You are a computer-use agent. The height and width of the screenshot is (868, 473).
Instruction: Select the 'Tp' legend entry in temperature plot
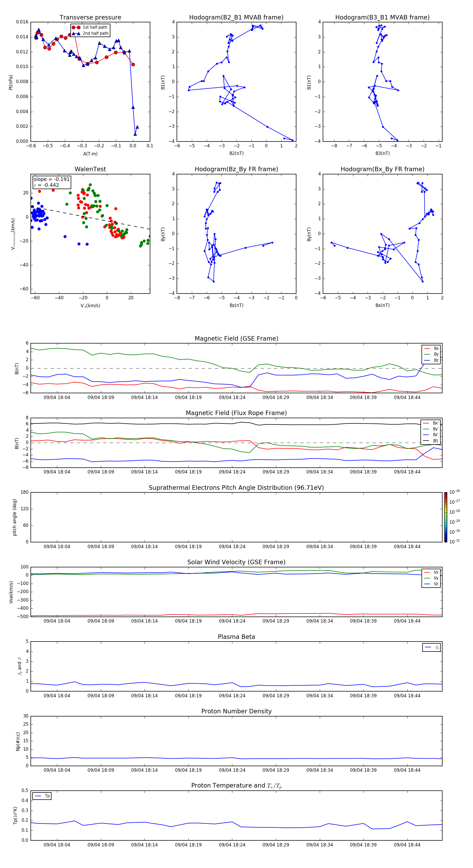pos(42,796)
